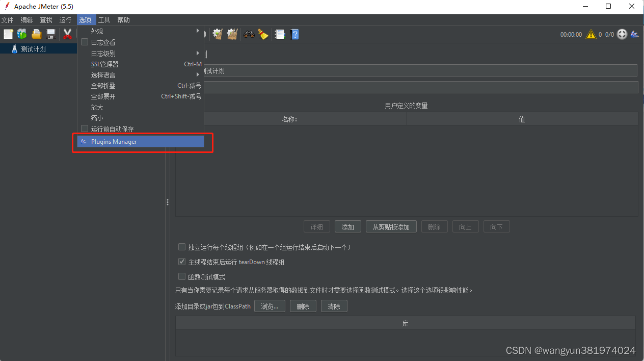
Task: Select the 测试计划 tree node
Action: (34, 49)
